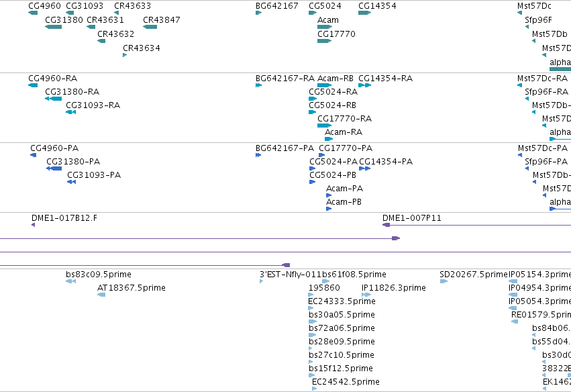
Task: Click the CR43633 gene label
Action: coord(133,6)
